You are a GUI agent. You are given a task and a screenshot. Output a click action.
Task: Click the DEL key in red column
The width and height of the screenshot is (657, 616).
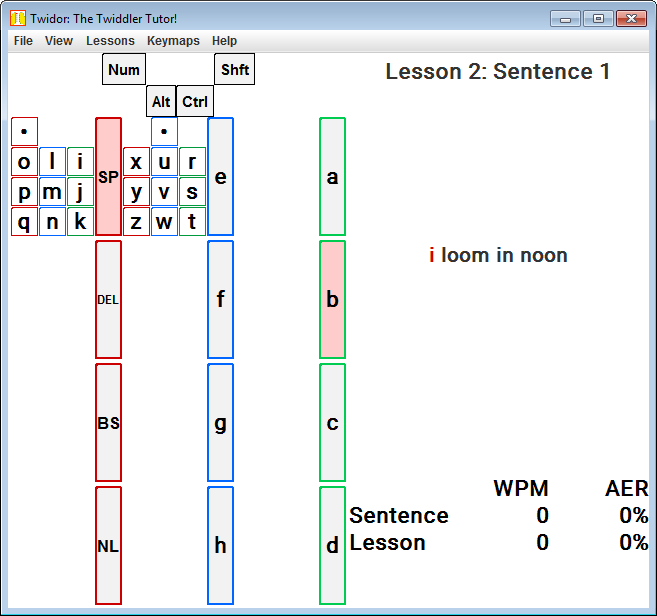point(109,299)
